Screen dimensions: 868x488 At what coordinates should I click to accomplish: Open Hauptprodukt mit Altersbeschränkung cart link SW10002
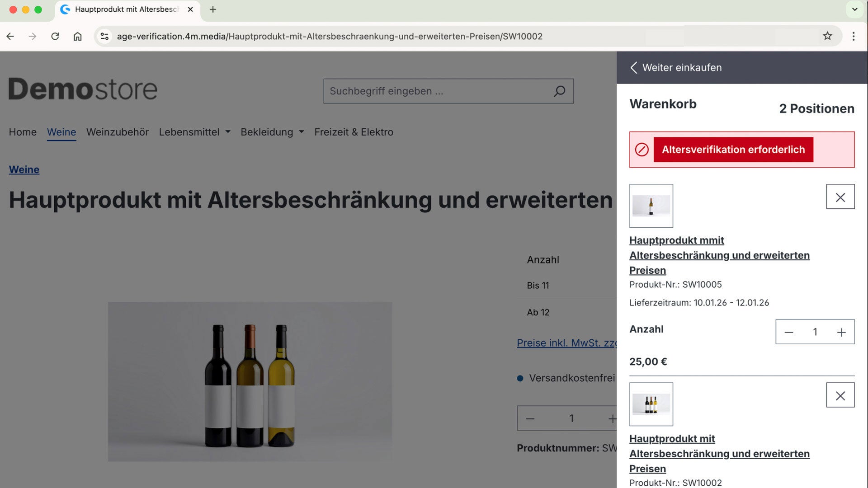[x=719, y=454]
